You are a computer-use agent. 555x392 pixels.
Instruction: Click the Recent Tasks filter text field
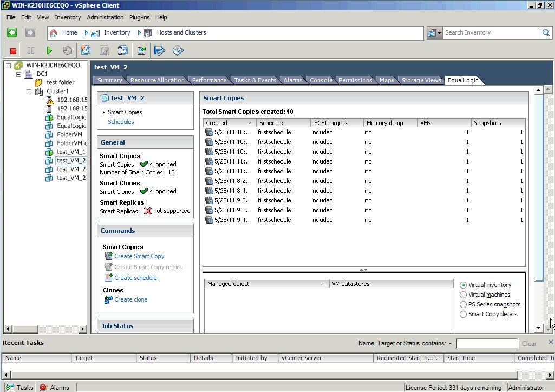click(487, 343)
